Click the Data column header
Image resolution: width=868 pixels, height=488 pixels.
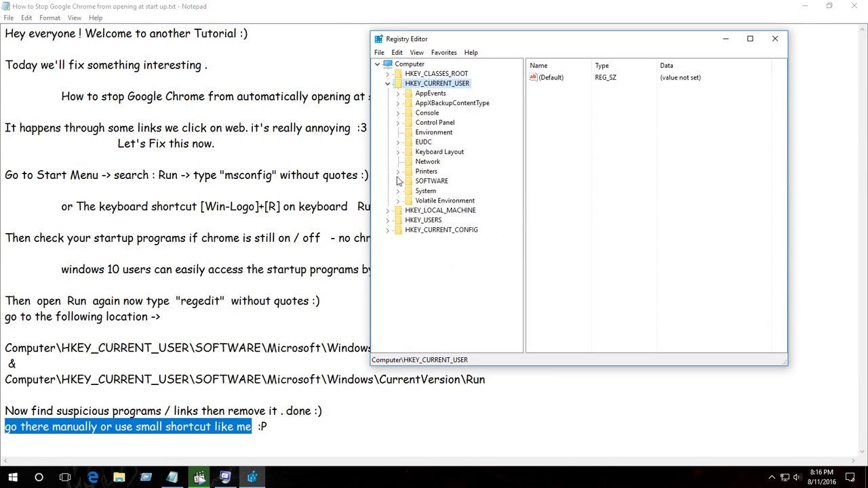click(x=714, y=66)
